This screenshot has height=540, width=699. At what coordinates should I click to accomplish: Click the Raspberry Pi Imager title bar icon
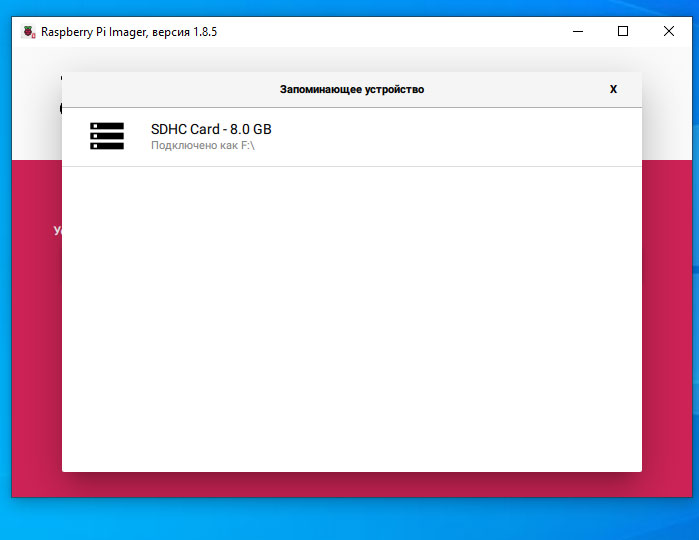coord(29,32)
